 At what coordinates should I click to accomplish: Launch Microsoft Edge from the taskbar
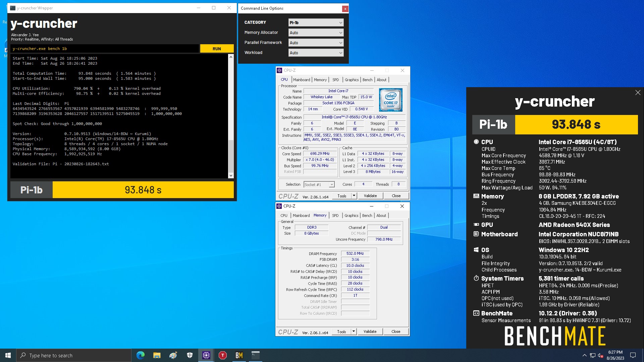[x=141, y=355]
